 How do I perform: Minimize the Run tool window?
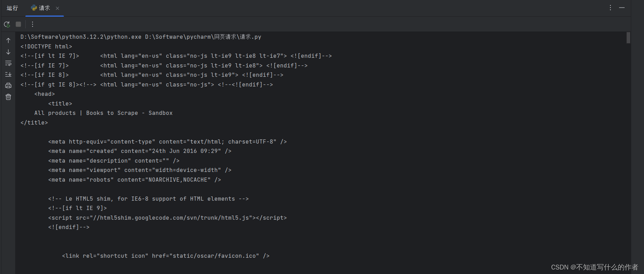point(622,8)
